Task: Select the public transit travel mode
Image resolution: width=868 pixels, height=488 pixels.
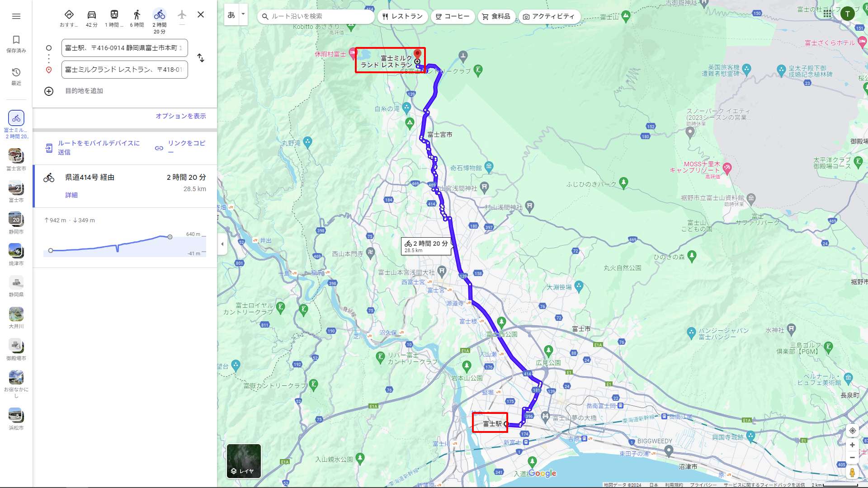Action: coord(114,19)
